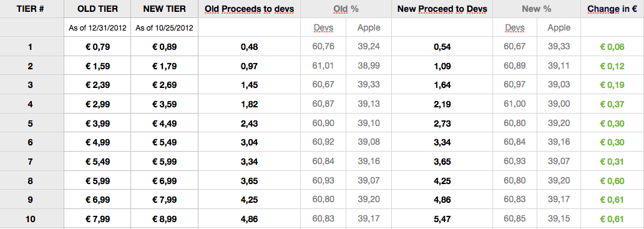This screenshot has height=229, width=644.
Task: Click the Change in € header
Action: pos(612,9)
